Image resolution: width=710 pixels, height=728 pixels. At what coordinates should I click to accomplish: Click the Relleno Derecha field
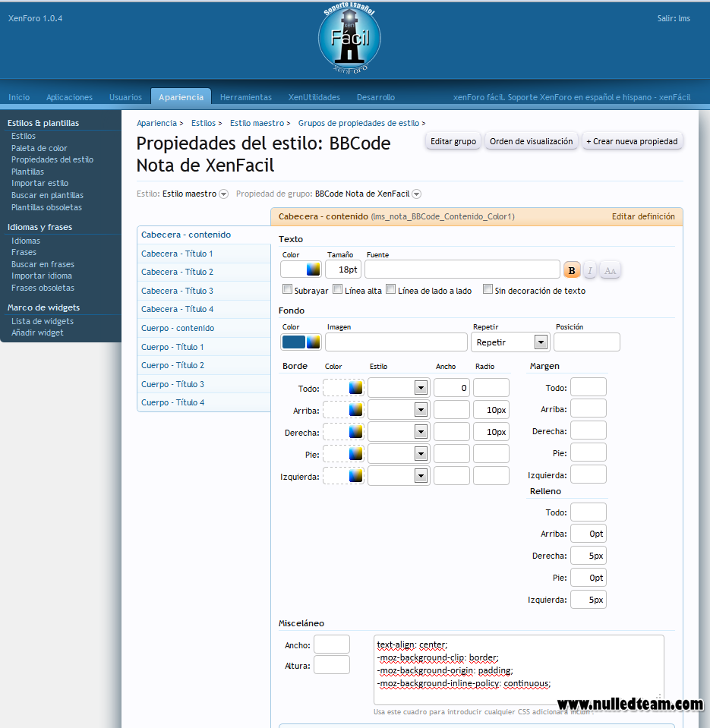click(x=589, y=556)
